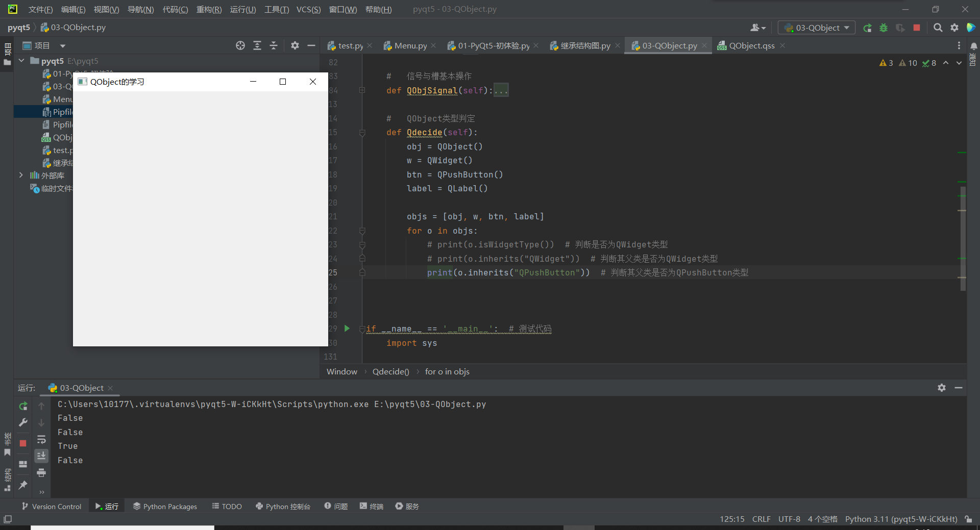Open 重构(R) menu

click(x=209, y=9)
